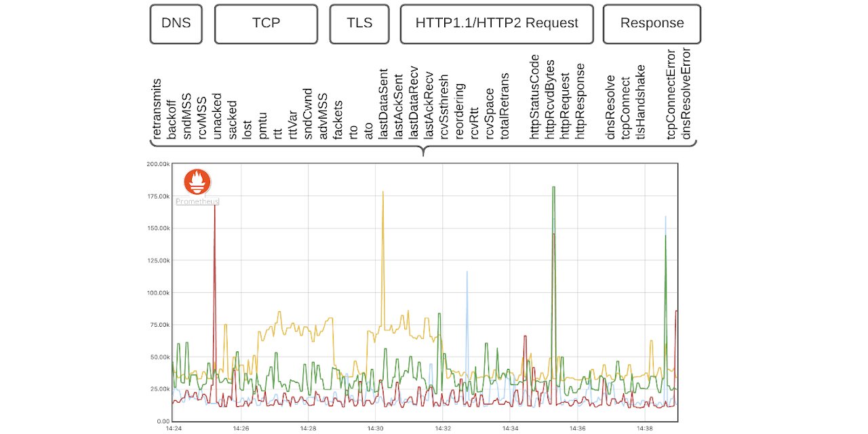Click the fackets metric label
The image size is (868, 434).
(338, 119)
